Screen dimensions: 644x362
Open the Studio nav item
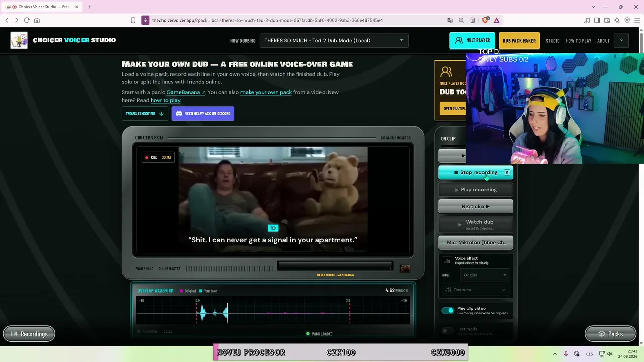[553, 41]
